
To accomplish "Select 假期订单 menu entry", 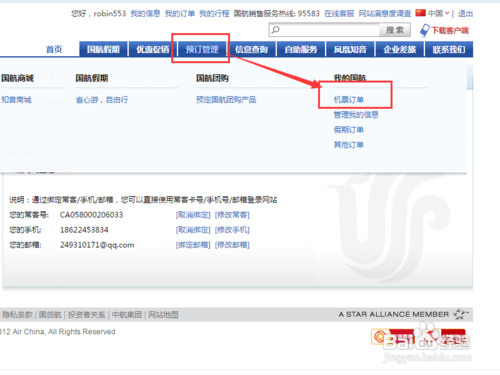I will coord(349,130).
